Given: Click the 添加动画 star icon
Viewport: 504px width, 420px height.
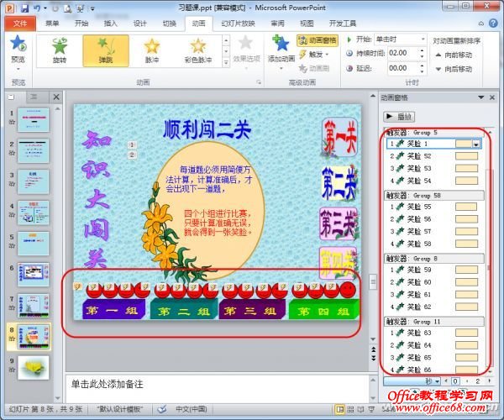Looking at the screenshot, I should click(x=281, y=44).
